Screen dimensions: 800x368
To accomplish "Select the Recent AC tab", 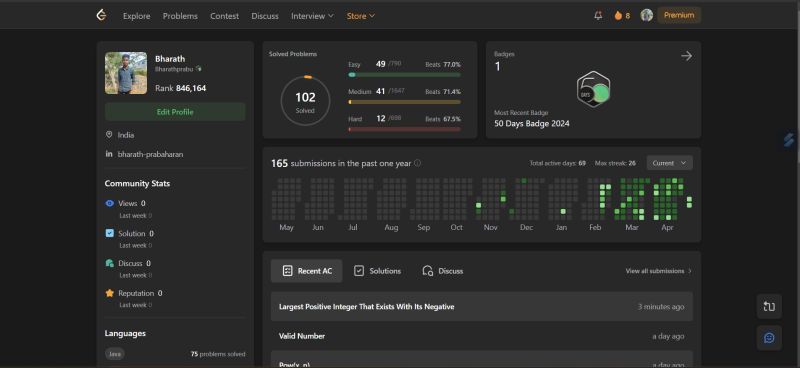I will pyautogui.click(x=307, y=271).
